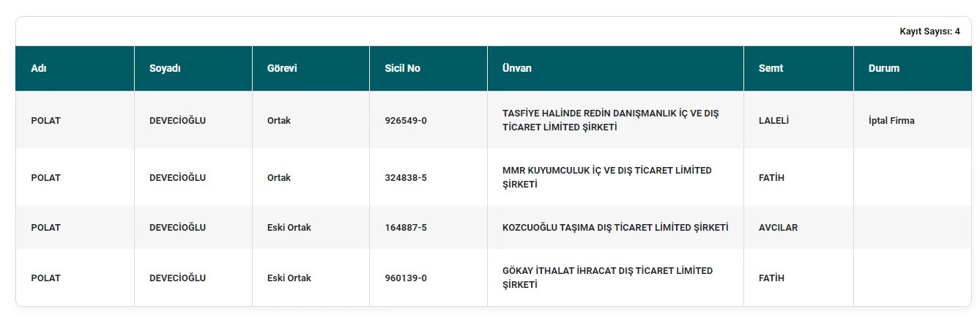
Task: Click the Kayıt Sayısı record count label
Action: point(929,31)
